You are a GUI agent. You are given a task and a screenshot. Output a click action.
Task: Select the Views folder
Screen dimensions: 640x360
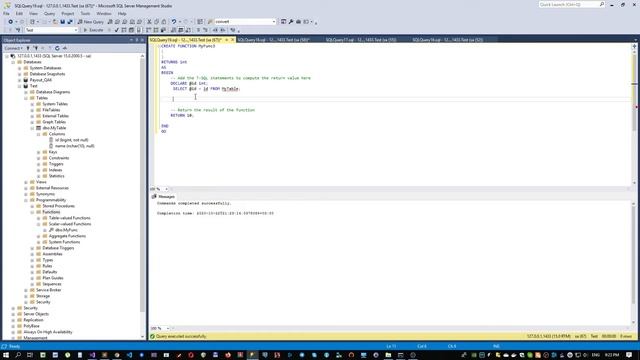click(x=41, y=182)
